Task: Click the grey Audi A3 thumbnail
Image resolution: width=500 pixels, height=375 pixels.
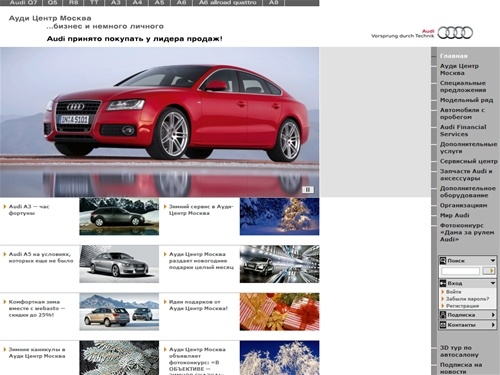Action: tap(119, 217)
